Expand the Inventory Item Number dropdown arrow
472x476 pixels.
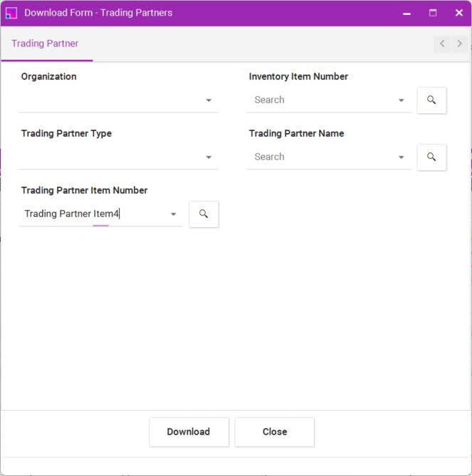(402, 100)
